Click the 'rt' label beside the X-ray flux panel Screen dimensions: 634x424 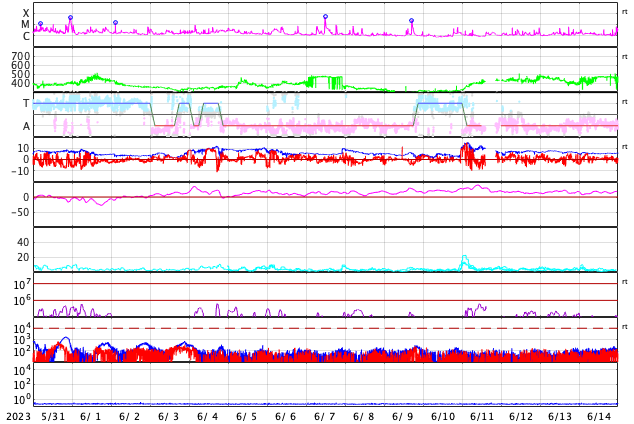click(624, 12)
